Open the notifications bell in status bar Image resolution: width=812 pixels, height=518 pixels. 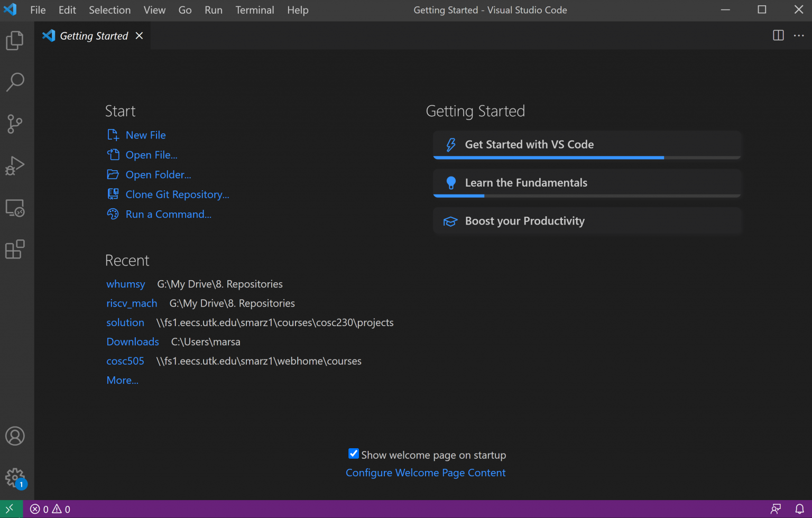coord(799,509)
